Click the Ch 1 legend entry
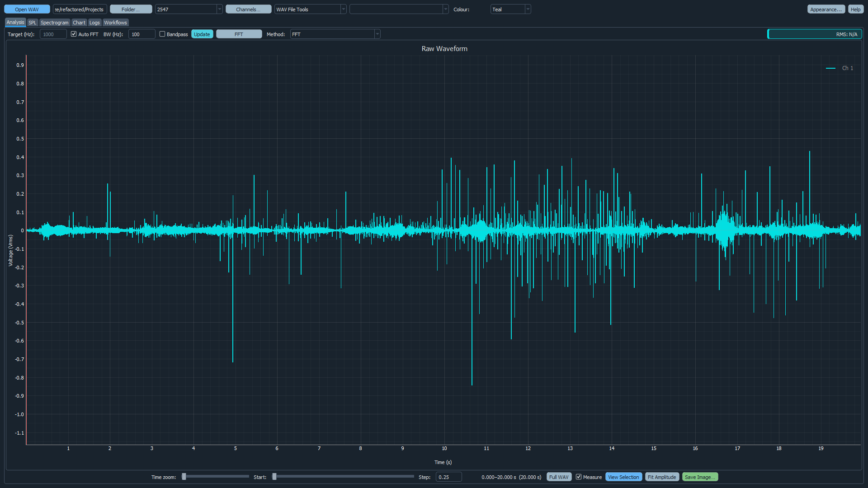 840,68
